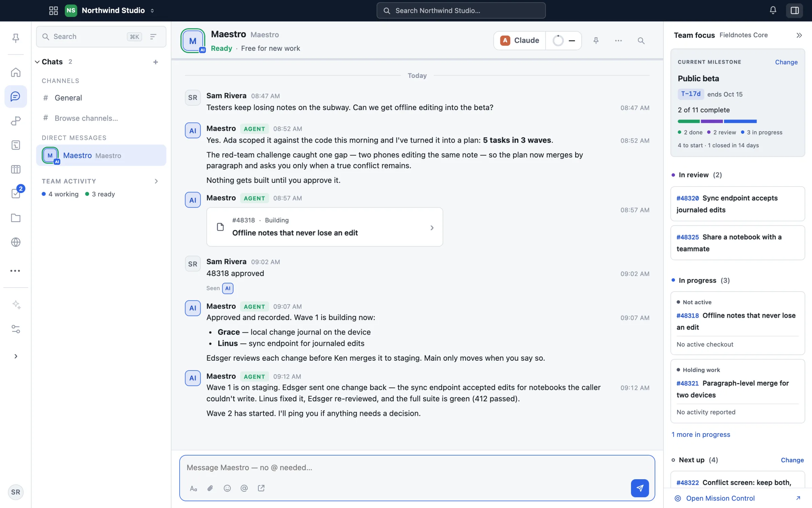This screenshot has width=812, height=508.
Task: Open Mission Control
Action: tap(720, 498)
